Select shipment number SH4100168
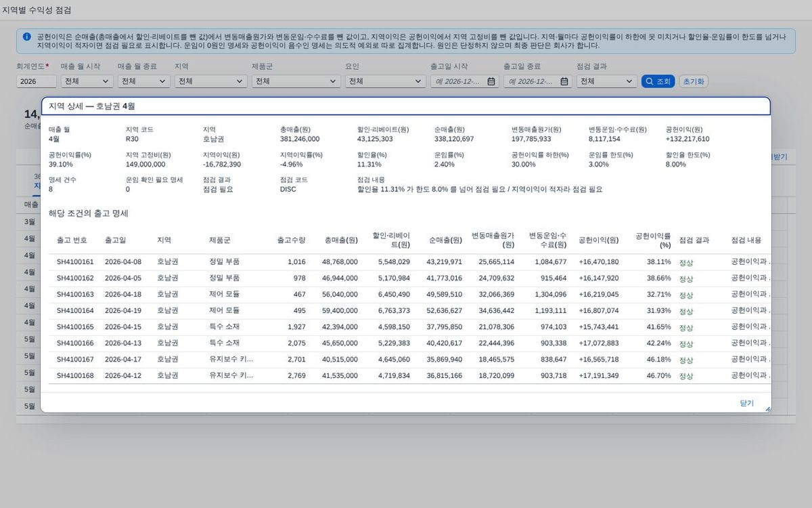The image size is (812, 508). point(75,375)
